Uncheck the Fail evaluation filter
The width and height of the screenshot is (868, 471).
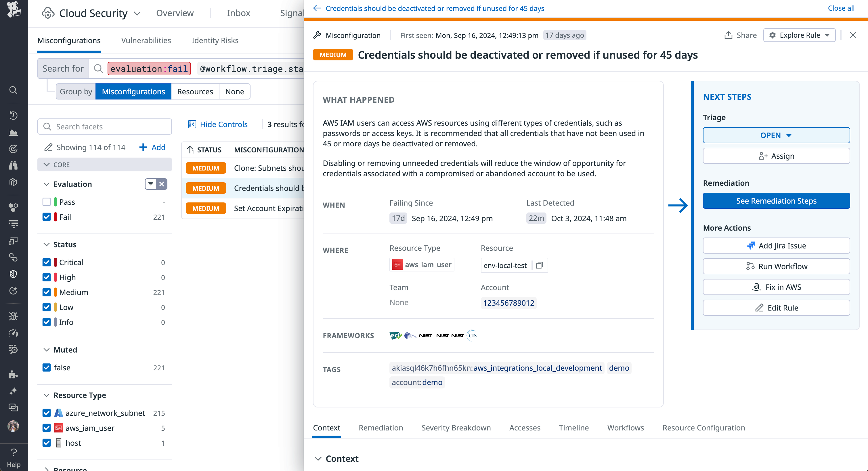pyautogui.click(x=47, y=217)
